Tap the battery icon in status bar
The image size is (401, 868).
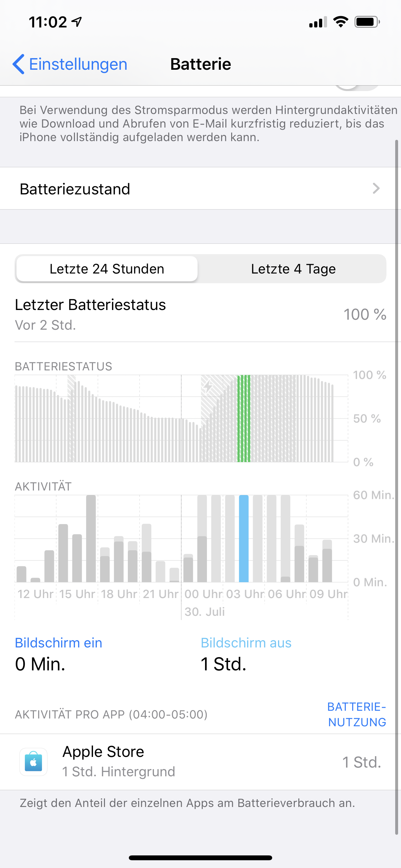coord(367,22)
